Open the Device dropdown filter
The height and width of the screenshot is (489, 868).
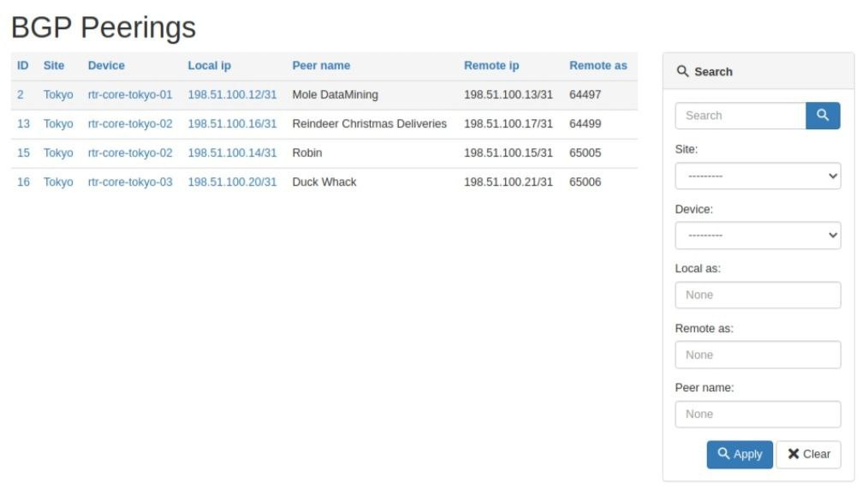pos(758,236)
